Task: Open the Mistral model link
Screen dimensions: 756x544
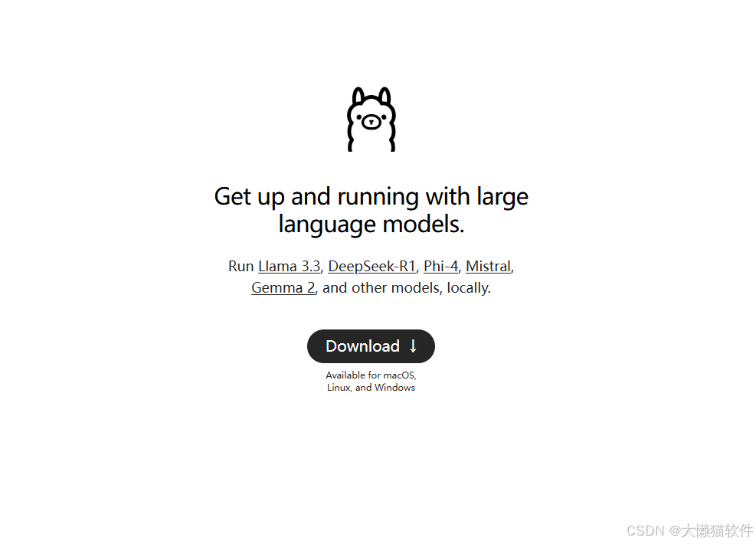Action: click(488, 266)
